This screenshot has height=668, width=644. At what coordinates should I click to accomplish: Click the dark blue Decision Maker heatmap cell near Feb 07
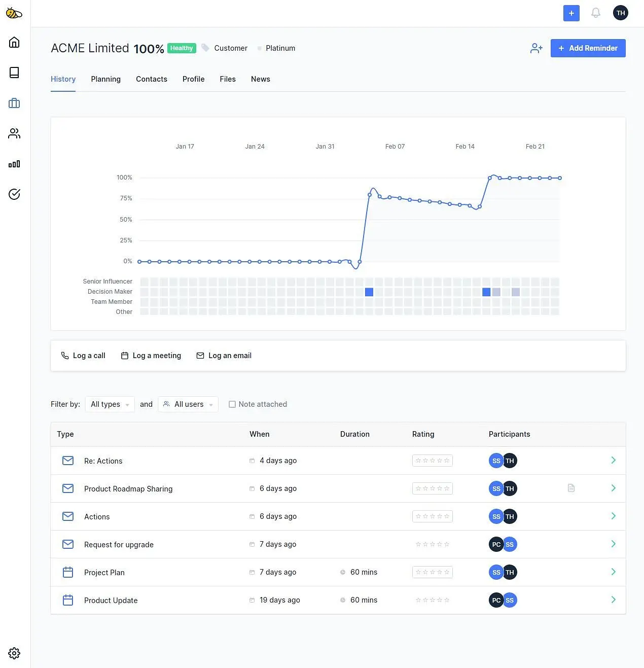[369, 292]
